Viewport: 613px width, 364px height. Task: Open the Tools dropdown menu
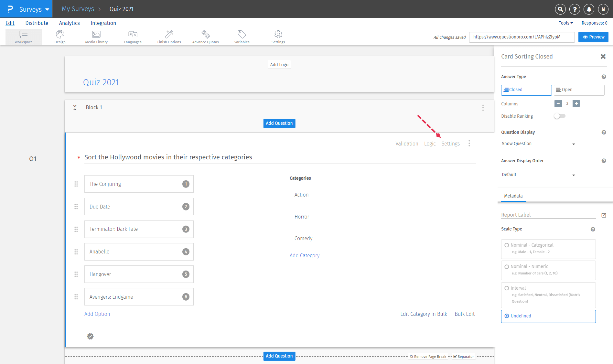pyautogui.click(x=565, y=23)
